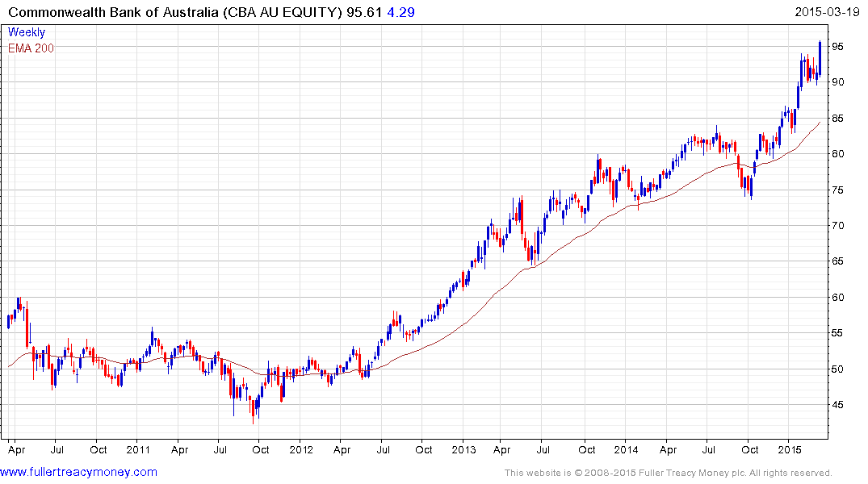This screenshot has width=868, height=484.
Task: Click the 80 price axis label
Action: click(x=838, y=154)
